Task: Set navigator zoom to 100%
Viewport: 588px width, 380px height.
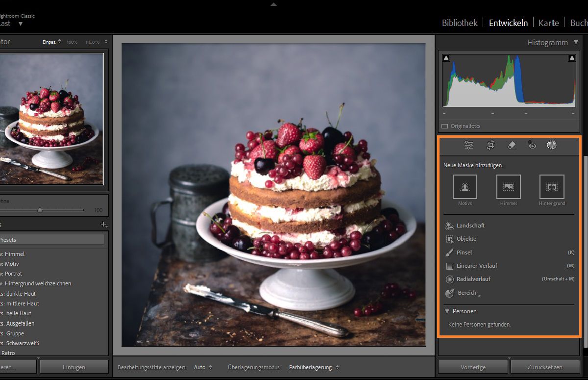Action: [x=72, y=42]
